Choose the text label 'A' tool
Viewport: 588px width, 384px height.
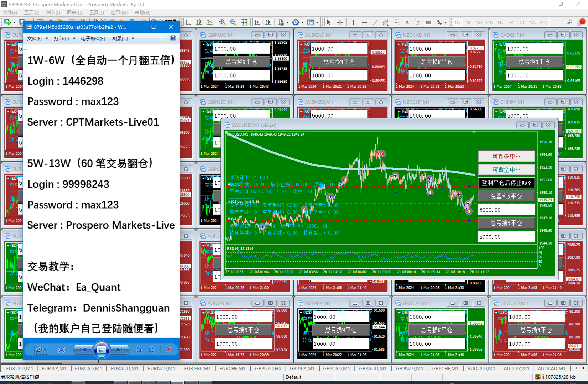[407, 22]
